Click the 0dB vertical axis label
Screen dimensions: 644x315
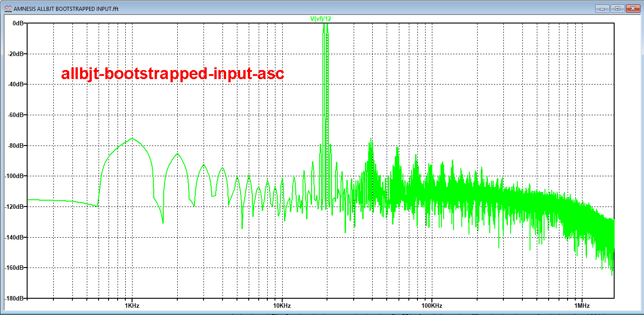point(19,23)
